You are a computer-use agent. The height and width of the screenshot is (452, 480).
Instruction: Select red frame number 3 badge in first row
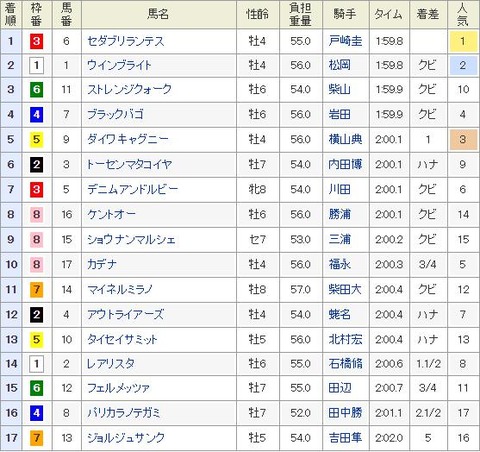click(x=36, y=41)
